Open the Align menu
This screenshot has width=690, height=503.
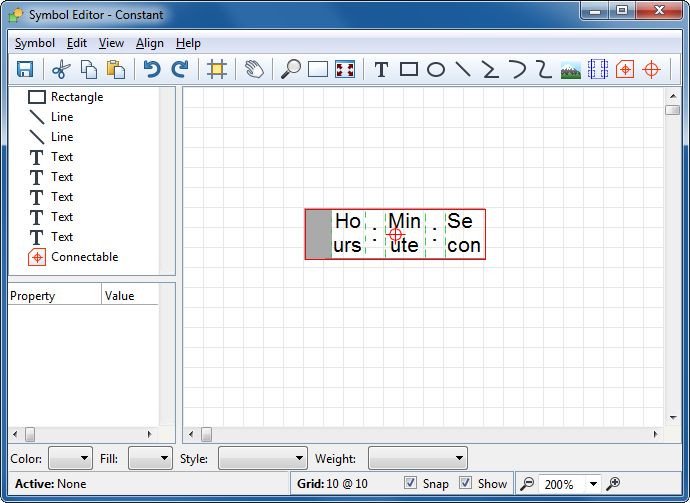pyautogui.click(x=150, y=43)
